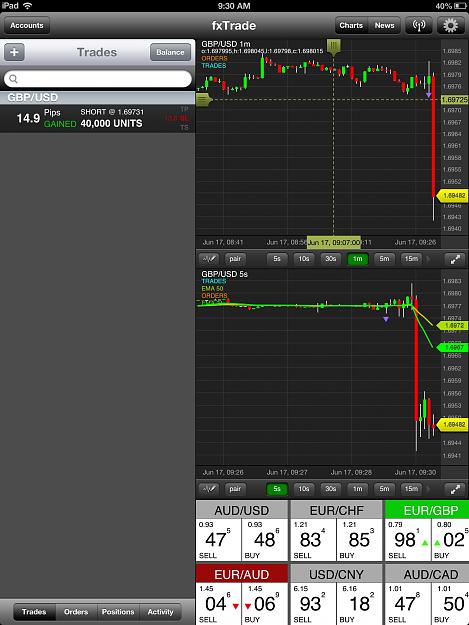
Task: Sell EUR/AUD at 1.45046
Action: (218, 603)
